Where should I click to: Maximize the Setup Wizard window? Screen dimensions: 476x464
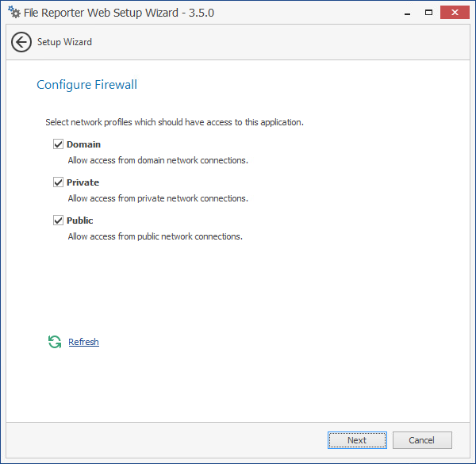[428, 12]
